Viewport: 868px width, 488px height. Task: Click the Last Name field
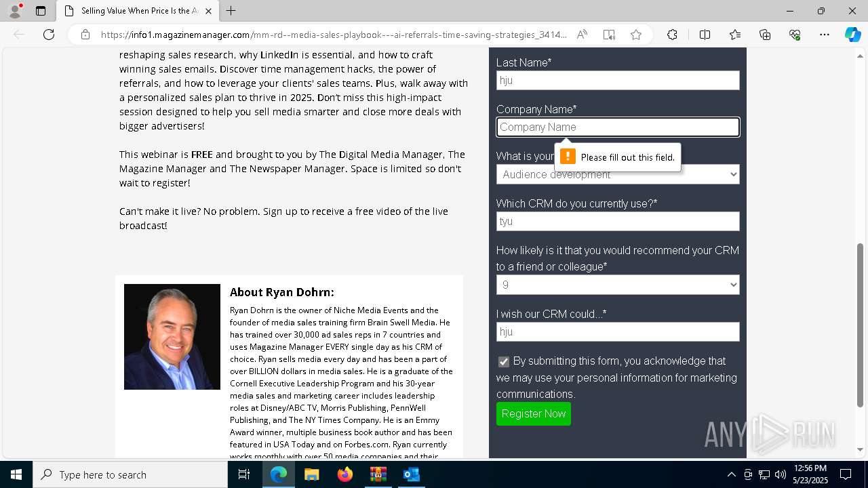(618, 80)
